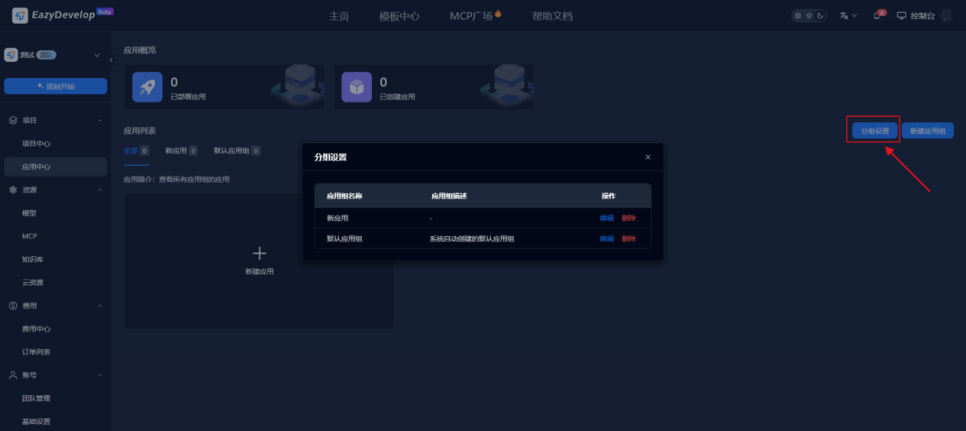
Task: Switch theme to system mode icon
Action: (798, 16)
